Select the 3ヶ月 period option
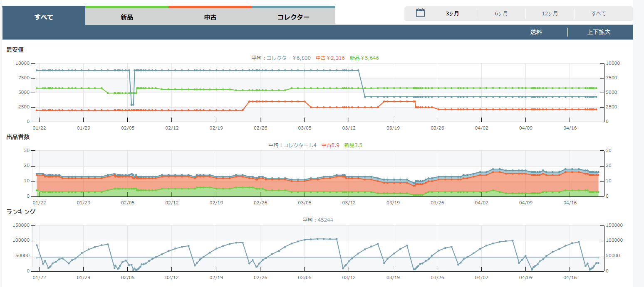Image resolution: width=644 pixels, height=287 pixels. coord(452,14)
